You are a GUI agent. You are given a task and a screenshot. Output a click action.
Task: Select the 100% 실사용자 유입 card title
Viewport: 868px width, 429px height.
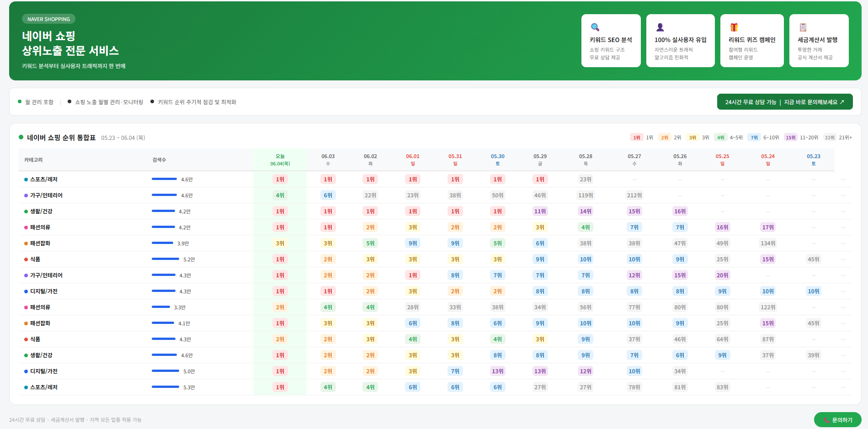pyautogui.click(x=681, y=40)
